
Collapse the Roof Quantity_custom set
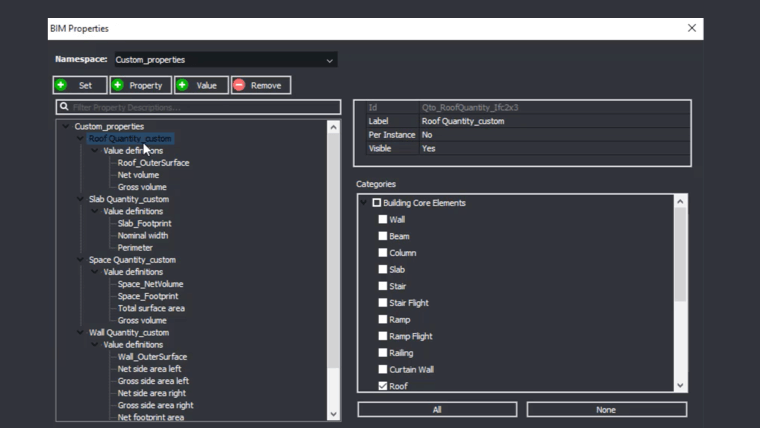tap(80, 138)
